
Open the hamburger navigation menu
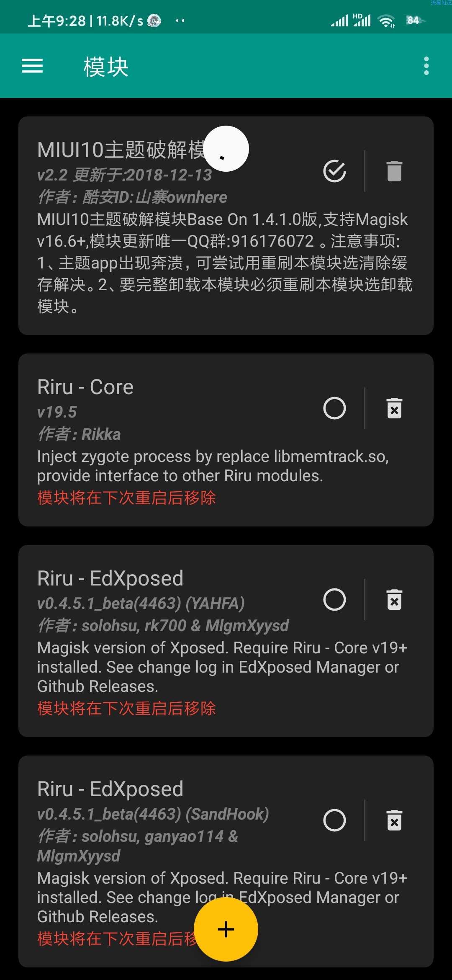point(32,66)
